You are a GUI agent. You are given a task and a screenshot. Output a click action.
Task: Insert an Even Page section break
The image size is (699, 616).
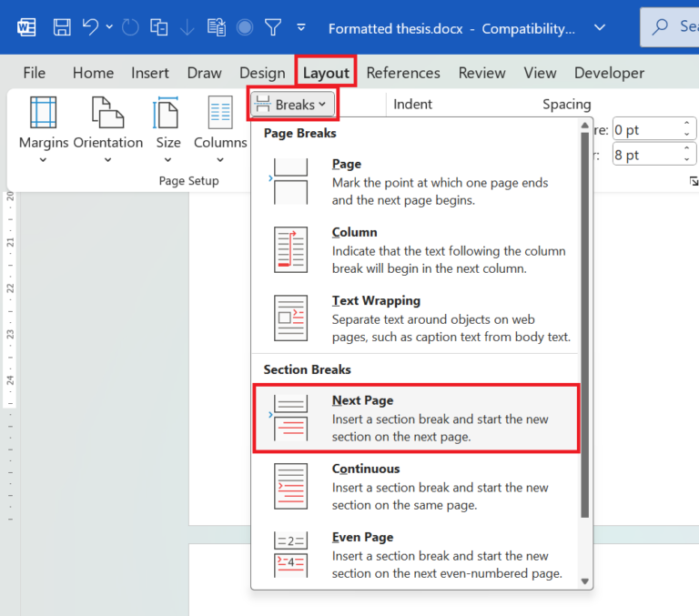click(x=415, y=554)
